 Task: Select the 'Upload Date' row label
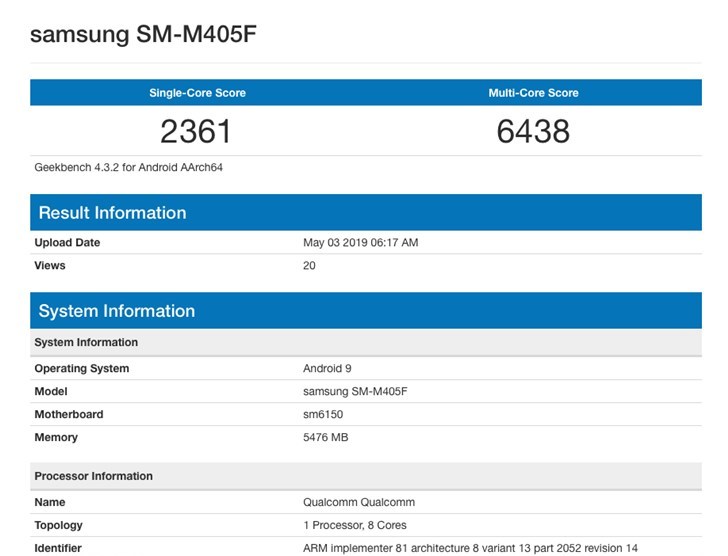[67, 242]
